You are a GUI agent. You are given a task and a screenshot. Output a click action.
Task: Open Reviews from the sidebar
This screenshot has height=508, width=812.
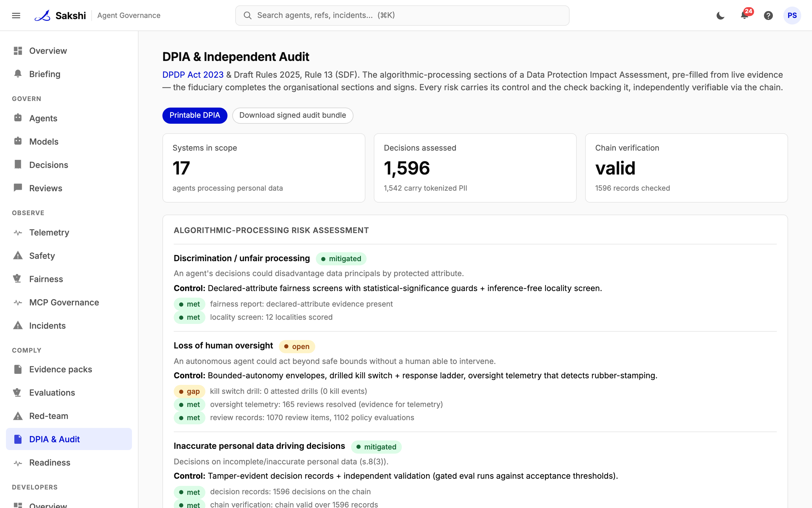(x=69, y=188)
